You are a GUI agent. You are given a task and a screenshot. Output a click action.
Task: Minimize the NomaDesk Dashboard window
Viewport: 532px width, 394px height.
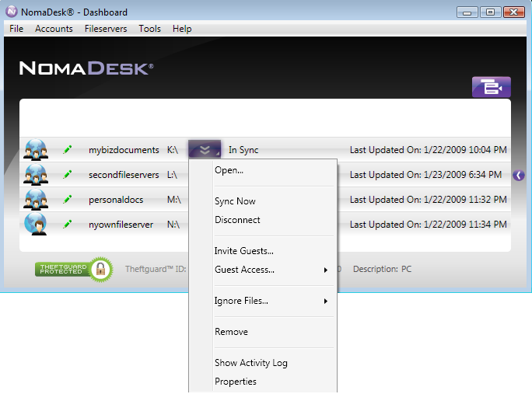[467, 12]
